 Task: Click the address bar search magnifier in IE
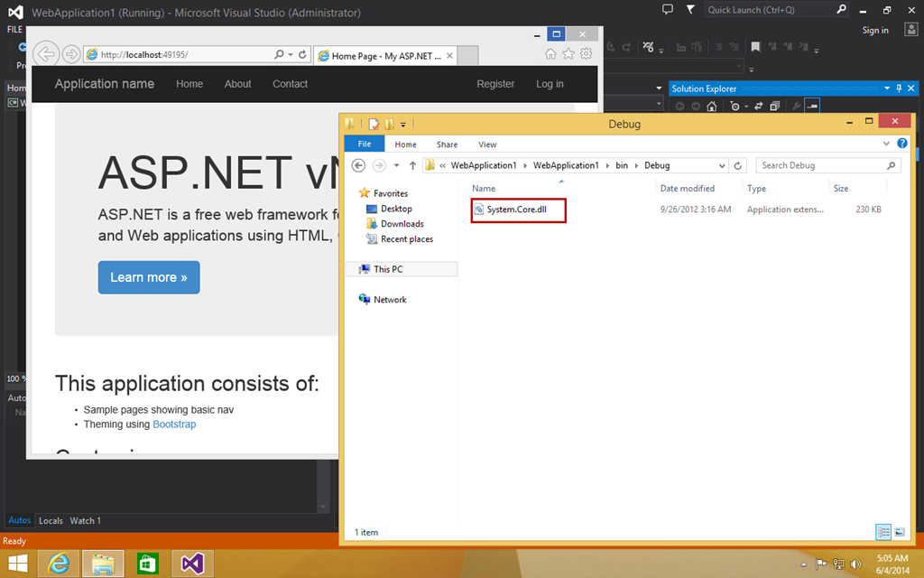[x=280, y=54]
